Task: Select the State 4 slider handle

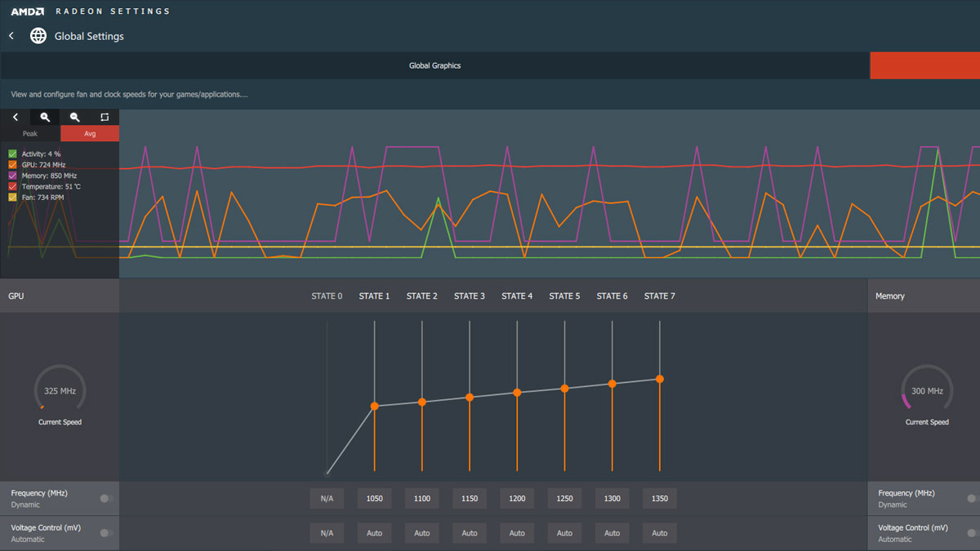Action: tap(517, 393)
